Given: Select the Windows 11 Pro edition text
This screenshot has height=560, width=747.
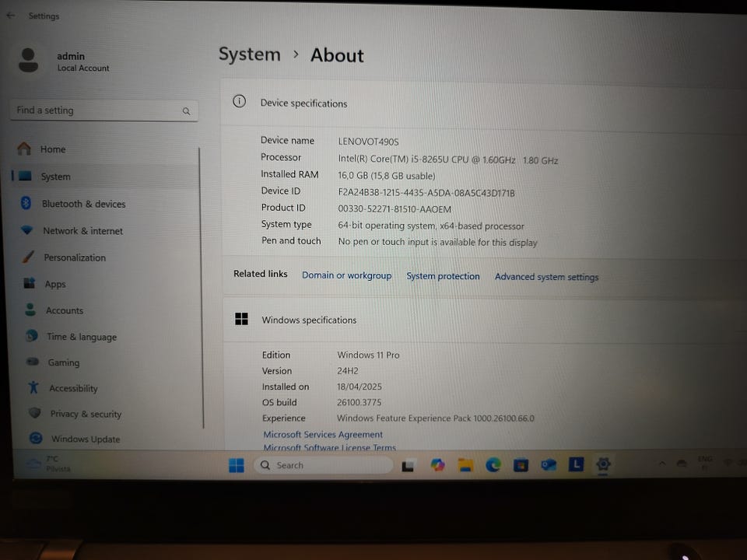Looking at the screenshot, I should (x=368, y=355).
